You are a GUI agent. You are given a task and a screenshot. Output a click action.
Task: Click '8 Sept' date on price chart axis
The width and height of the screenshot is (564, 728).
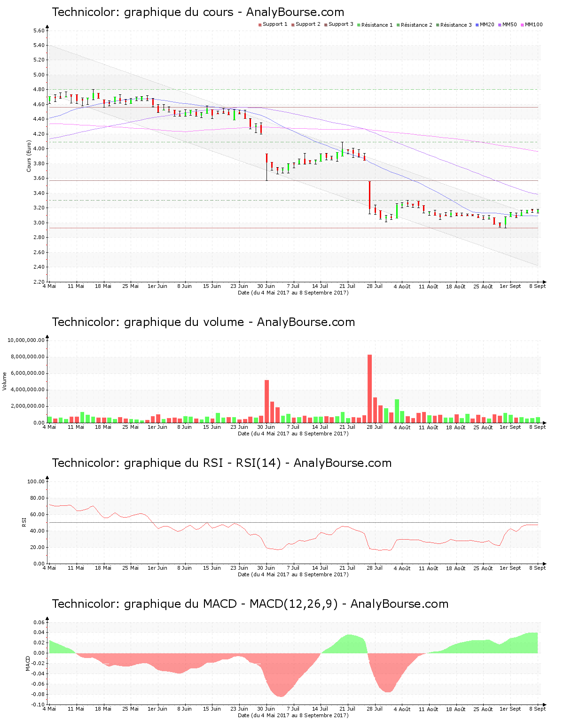(538, 286)
